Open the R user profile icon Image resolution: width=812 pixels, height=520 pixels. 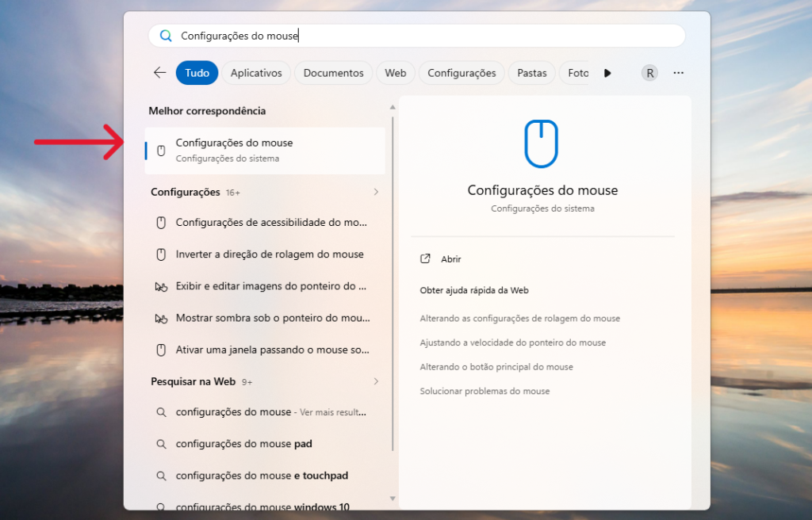(x=649, y=72)
